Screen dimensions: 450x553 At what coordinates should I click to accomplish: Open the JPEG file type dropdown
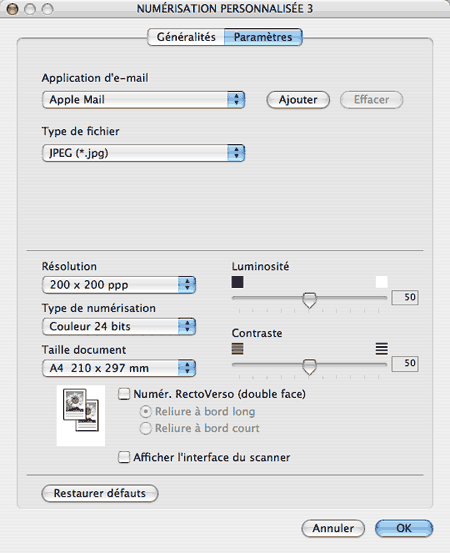[x=143, y=153]
